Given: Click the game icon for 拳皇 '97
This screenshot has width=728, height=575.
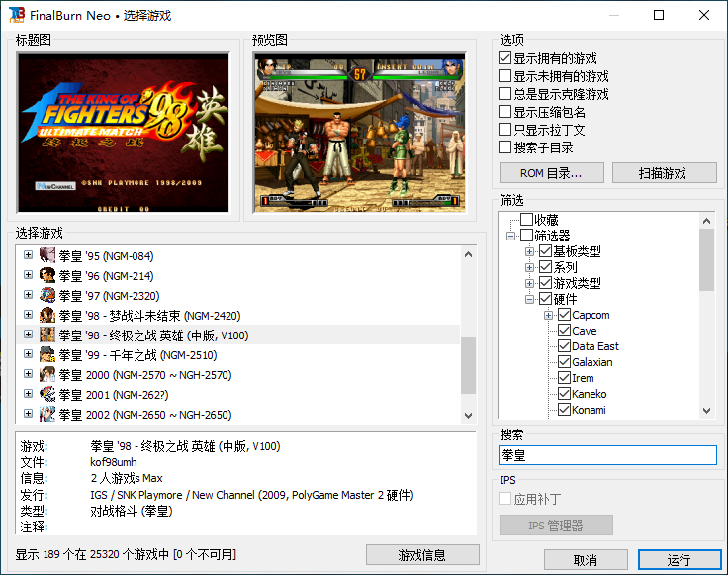Looking at the screenshot, I should click(x=47, y=295).
